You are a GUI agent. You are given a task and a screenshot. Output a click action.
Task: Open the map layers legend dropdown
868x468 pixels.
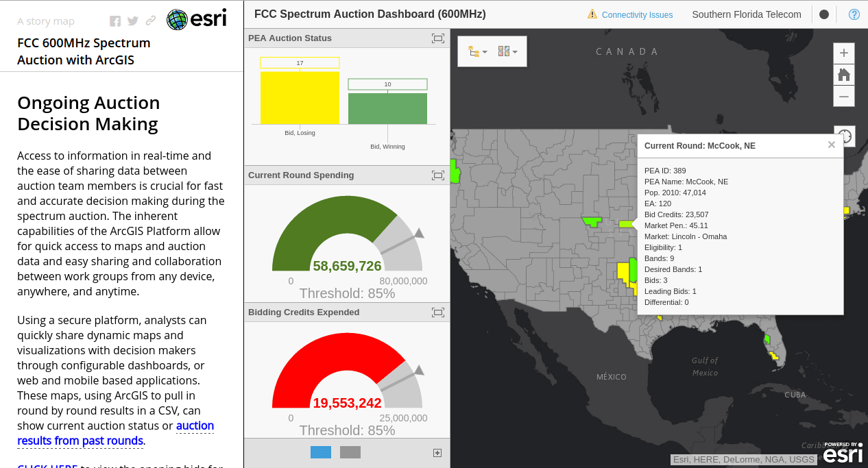[477, 51]
